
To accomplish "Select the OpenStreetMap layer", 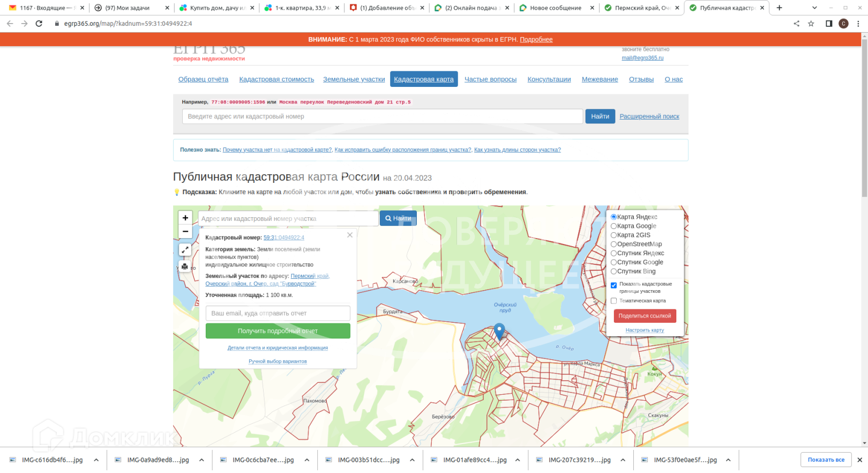I will [x=614, y=245].
